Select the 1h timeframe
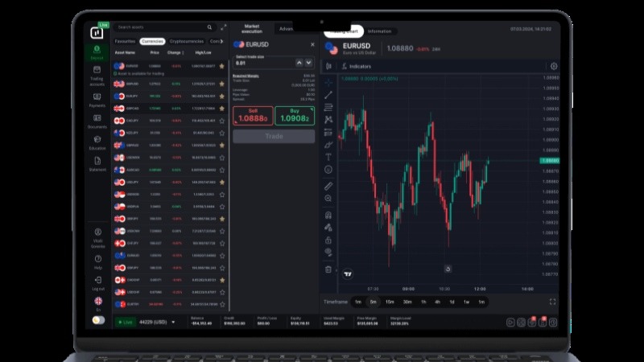Image resolution: width=644 pixels, height=362 pixels. pos(423,302)
